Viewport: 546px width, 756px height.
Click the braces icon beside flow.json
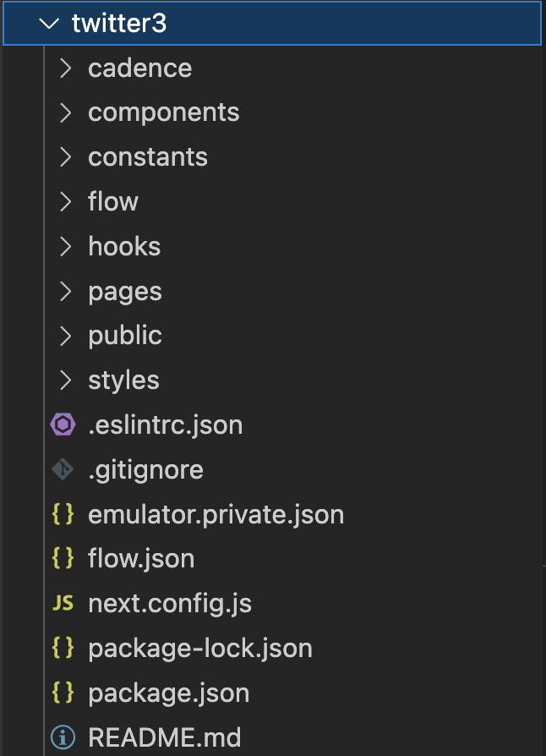tap(63, 558)
